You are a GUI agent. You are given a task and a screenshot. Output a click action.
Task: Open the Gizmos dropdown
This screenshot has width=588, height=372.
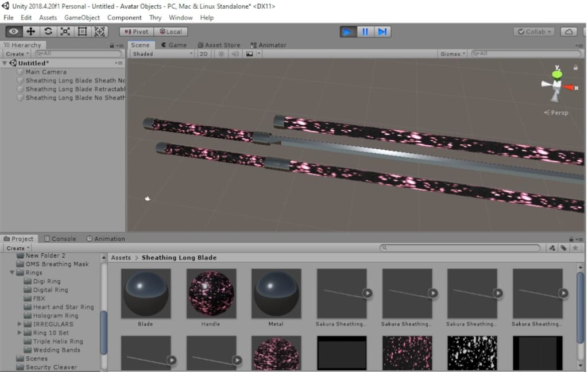pos(452,54)
